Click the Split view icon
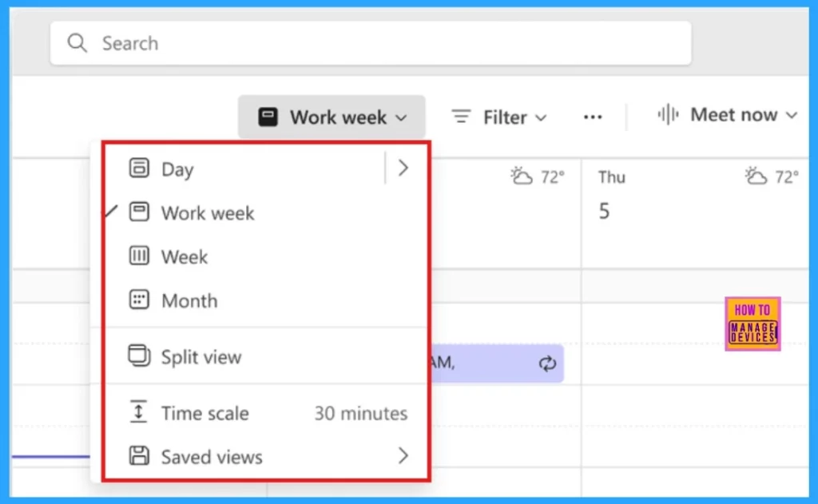The width and height of the screenshot is (818, 504). (x=139, y=355)
